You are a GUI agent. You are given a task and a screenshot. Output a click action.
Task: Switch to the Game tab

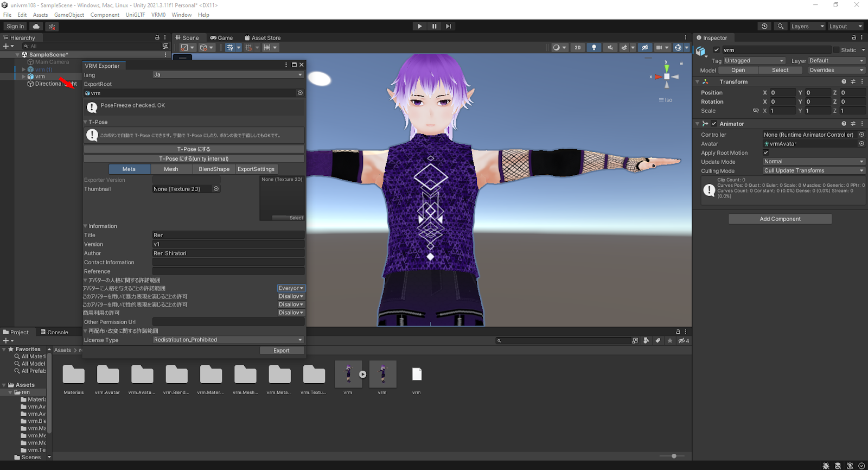pyautogui.click(x=221, y=38)
